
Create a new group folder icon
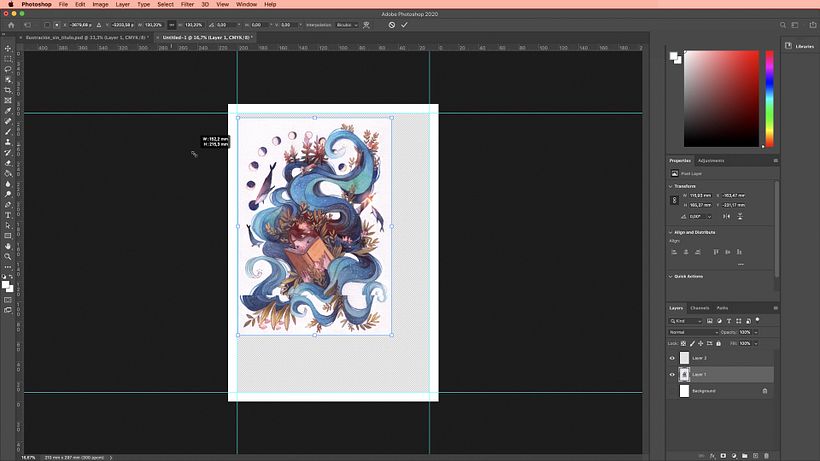click(x=745, y=456)
